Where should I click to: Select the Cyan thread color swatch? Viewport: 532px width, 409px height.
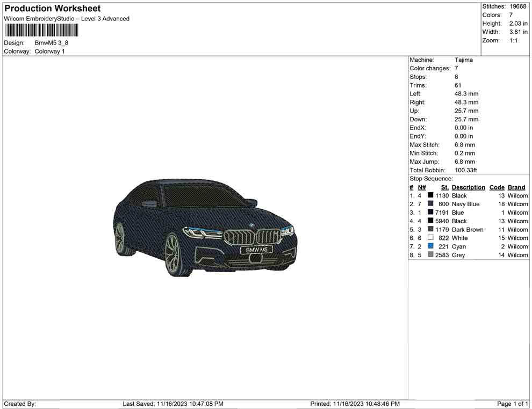pyautogui.click(x=430, y=246)
